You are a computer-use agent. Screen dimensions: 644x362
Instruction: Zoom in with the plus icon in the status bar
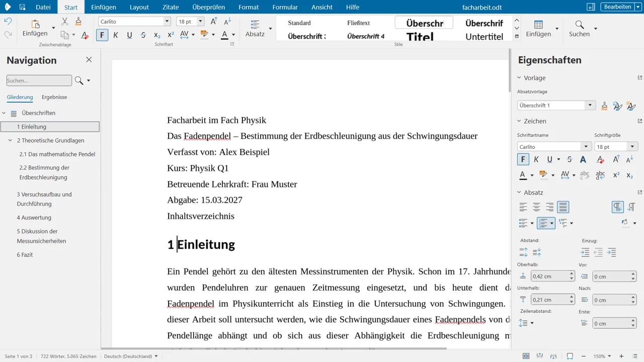coord(621,356)
